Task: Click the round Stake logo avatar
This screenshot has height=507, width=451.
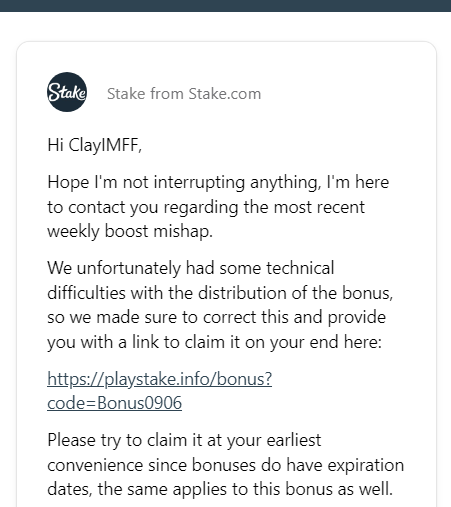Action: (x=67, y=92)
